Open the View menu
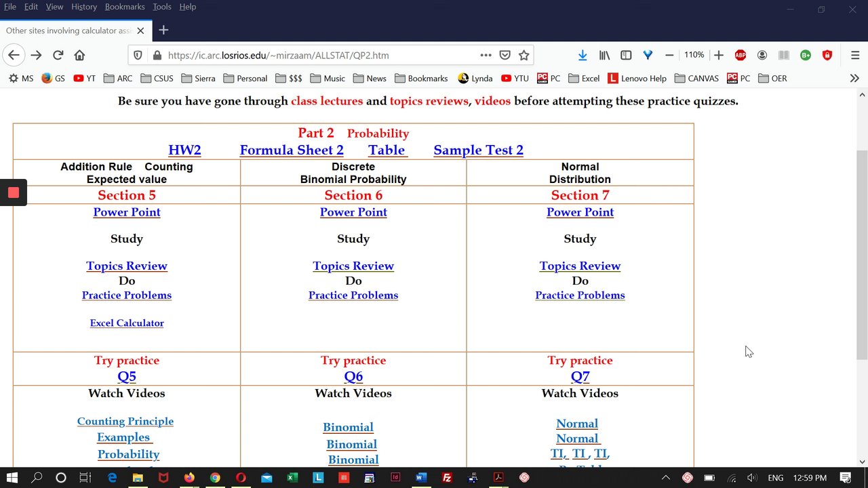The image size is (868, 488). pos(54,7)
